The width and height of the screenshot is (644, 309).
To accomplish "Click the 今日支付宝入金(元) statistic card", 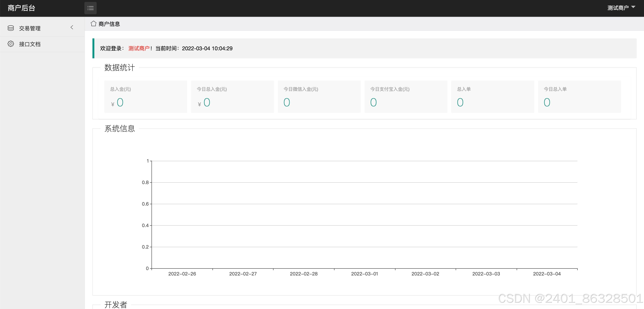I will 406,97.
